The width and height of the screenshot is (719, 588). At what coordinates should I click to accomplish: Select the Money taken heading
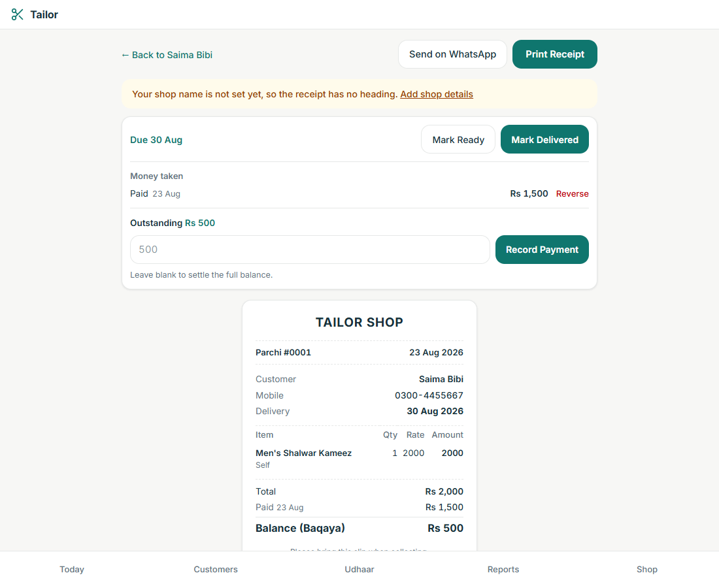tap(156, 176)
